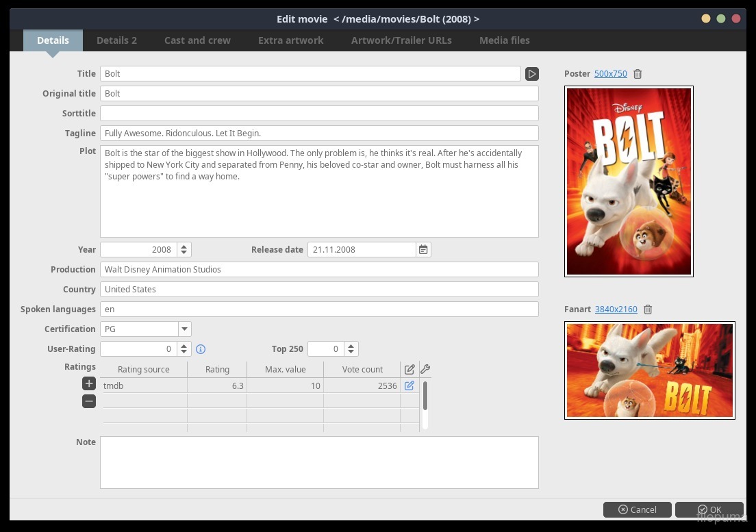
Task: Click the User-Rating info icon
Action: 201,349
